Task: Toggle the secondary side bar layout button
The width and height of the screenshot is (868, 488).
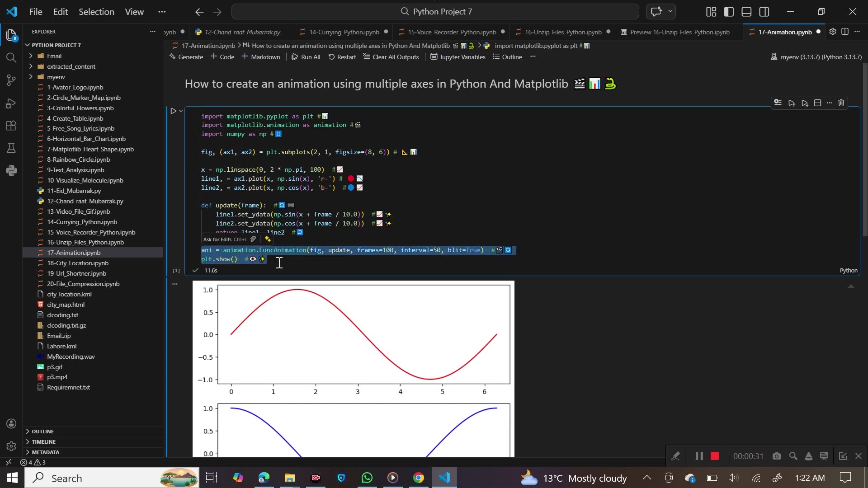Action: [764, 12]
